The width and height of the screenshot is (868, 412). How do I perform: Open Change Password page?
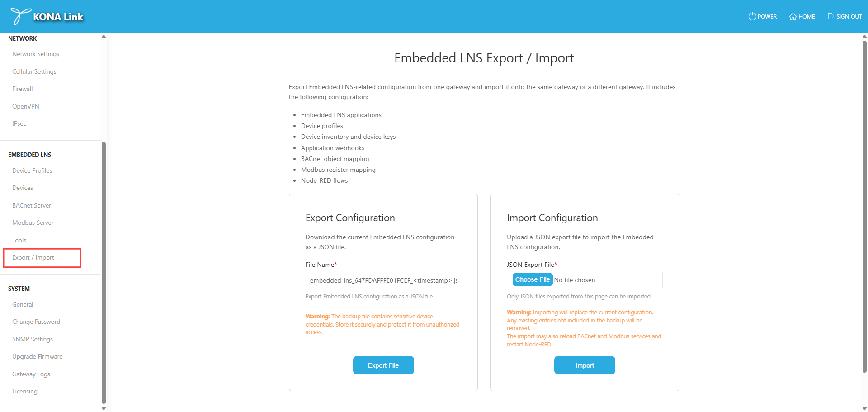36,322
